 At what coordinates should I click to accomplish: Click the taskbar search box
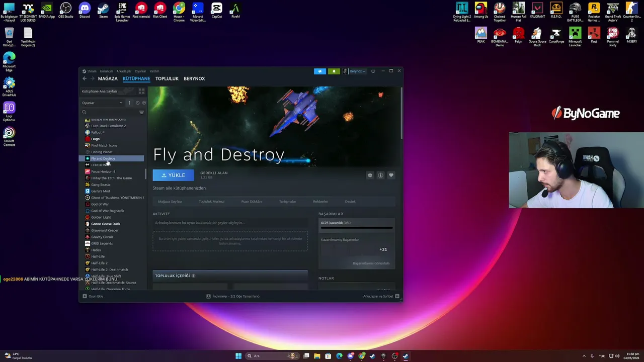pyautogui.click(x=272, y=356)
